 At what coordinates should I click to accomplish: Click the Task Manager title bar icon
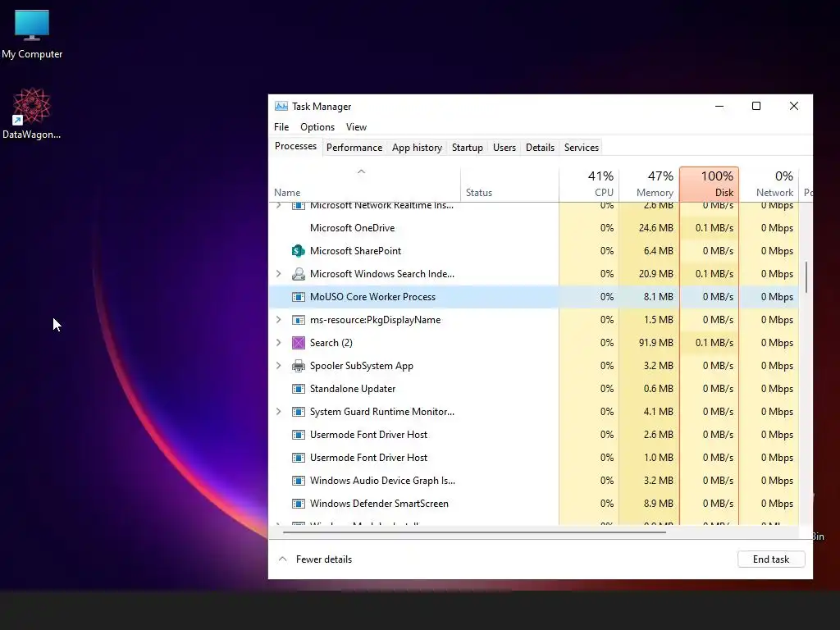click(x=281, y=106)
